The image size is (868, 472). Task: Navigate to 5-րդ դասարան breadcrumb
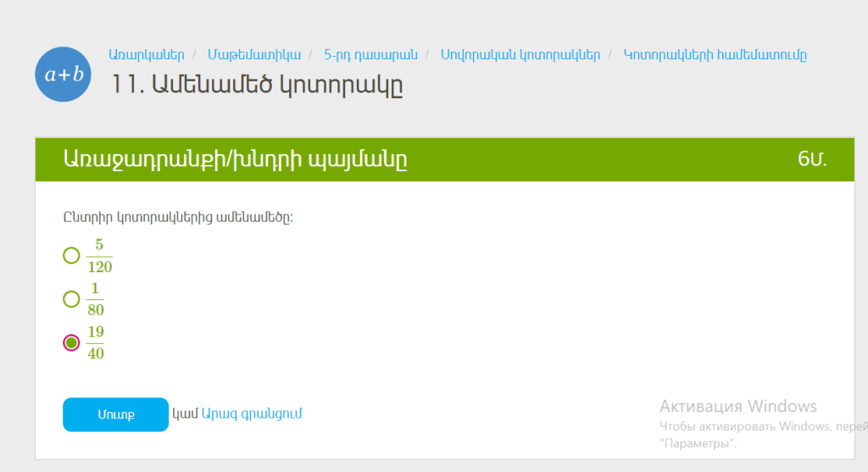click(370, 55)
